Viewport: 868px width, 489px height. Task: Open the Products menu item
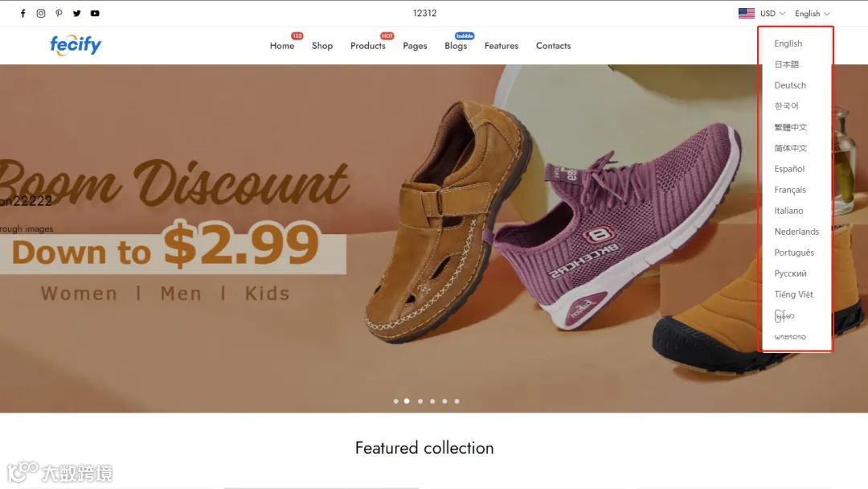367,45
